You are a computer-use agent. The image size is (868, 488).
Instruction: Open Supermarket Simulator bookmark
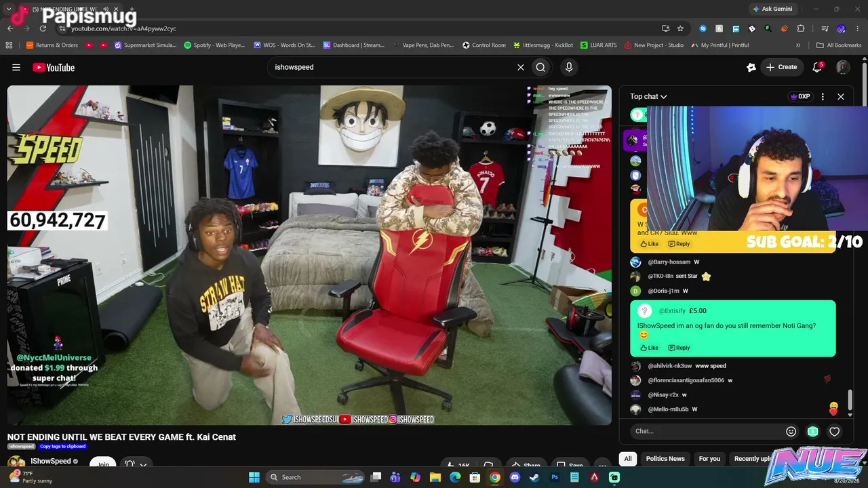145,45
